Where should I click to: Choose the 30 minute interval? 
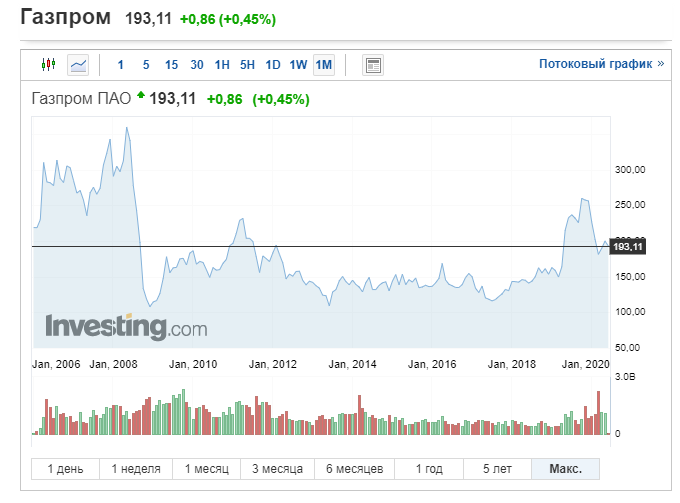pyautogui.click(x=197, y=65)
